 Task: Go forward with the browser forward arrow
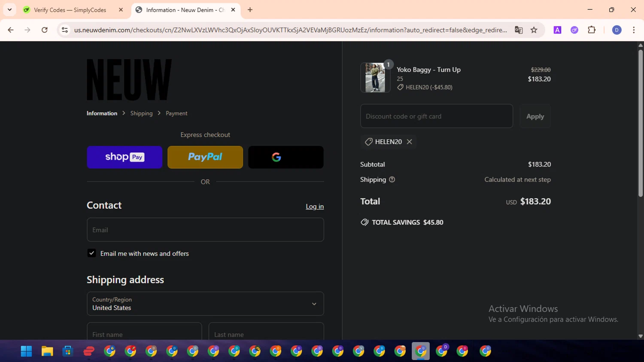point(27,30)
